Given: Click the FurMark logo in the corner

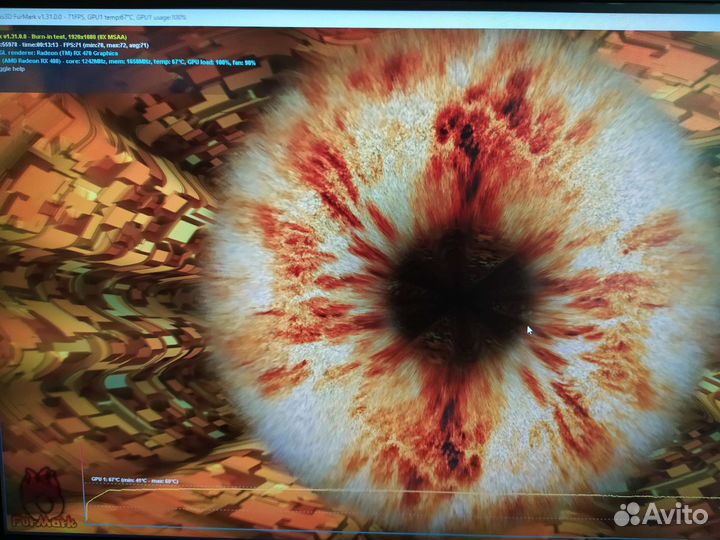Looking at the screenshot, I should 43,498.
